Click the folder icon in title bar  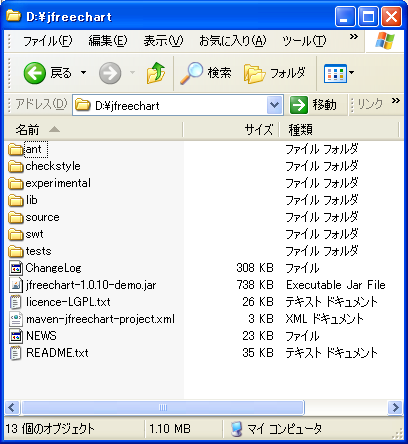tap(13, 16)
